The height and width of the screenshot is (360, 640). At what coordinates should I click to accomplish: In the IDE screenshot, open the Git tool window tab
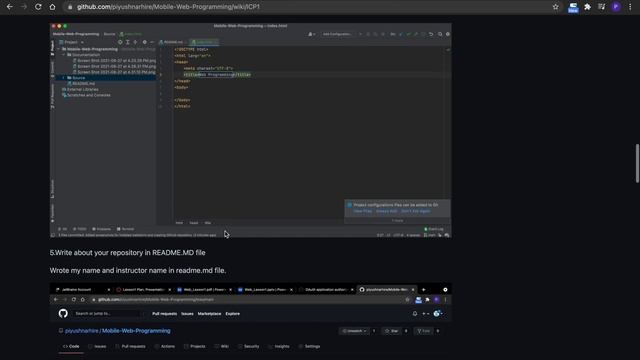click(x=62, y=229)
